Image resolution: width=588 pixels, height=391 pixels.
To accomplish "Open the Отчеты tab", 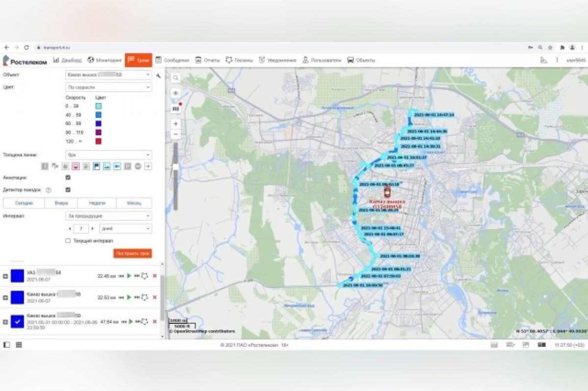I will (x=207, y=60).
